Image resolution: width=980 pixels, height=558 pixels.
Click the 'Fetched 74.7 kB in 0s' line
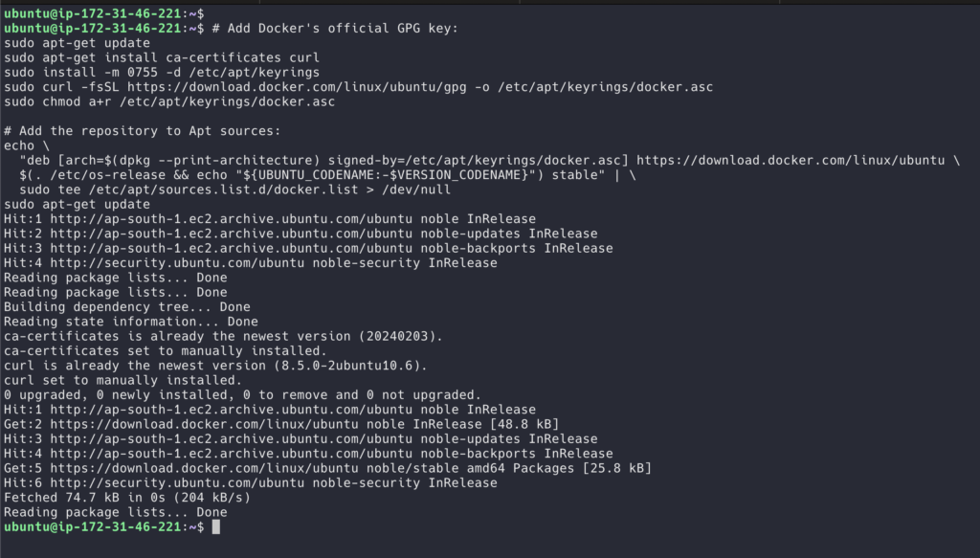pyautogui.click(x=127, y=498)
